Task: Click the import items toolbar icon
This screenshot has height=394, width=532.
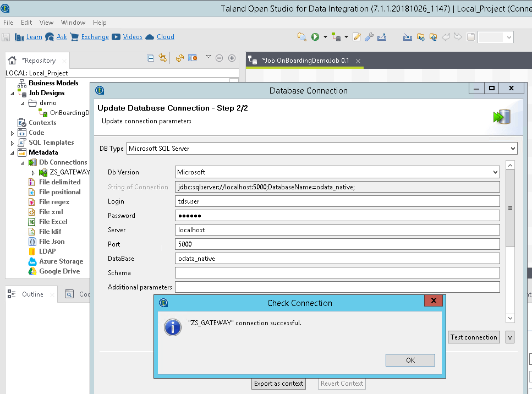Action: [408, 37]
